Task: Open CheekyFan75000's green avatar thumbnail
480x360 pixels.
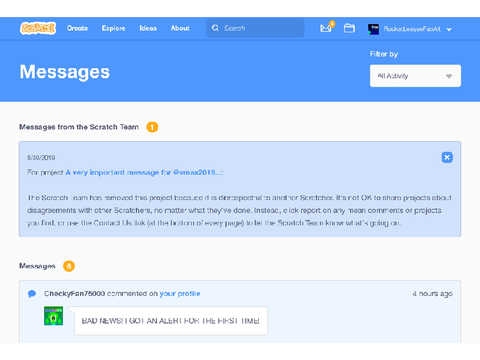Action: pos(53,316)
